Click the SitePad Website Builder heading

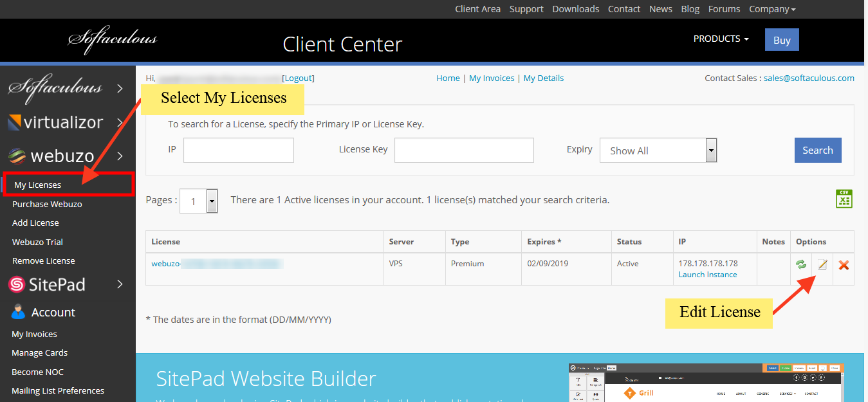(x=266, y=378)
